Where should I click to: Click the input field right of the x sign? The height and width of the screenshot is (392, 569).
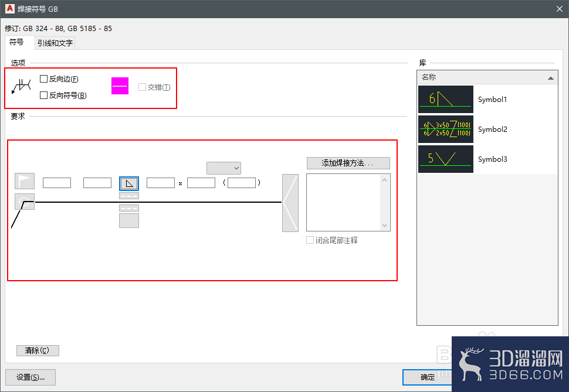click(x=201, y=183)
